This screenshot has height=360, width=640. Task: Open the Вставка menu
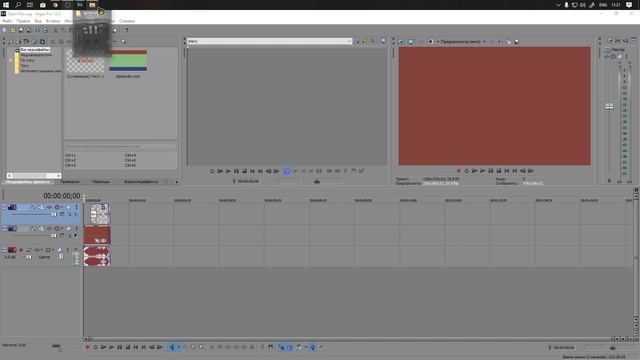point(53,21)
